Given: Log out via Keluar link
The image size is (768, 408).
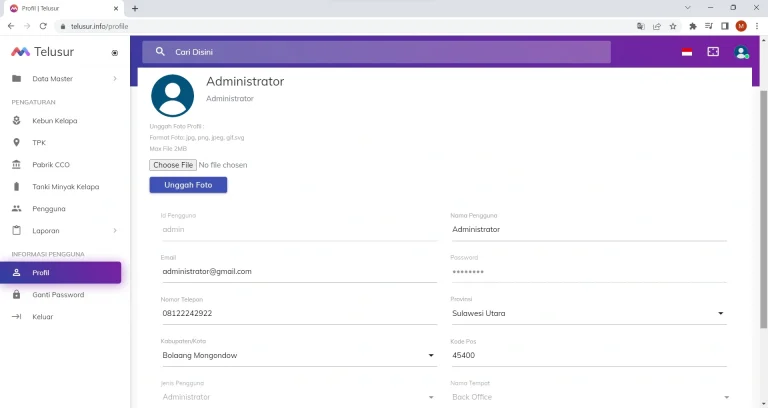Looking at the screenshot, I should (43, 317).
